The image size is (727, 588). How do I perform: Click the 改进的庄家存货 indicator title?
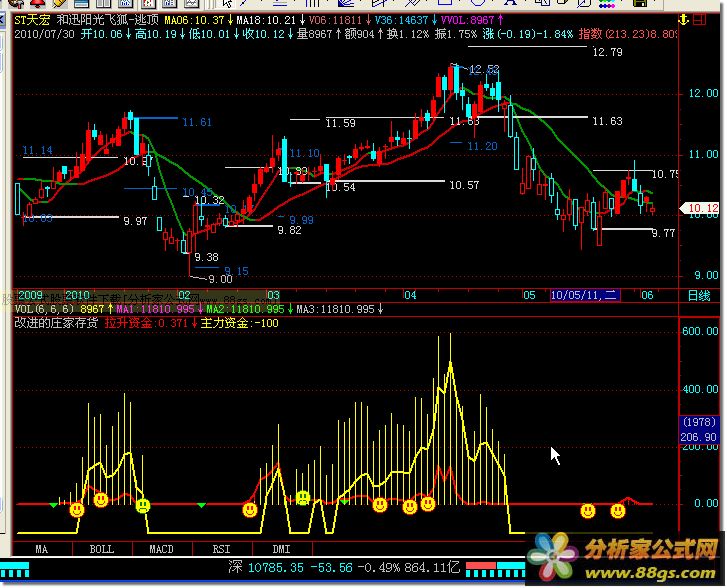pos(56,323)
